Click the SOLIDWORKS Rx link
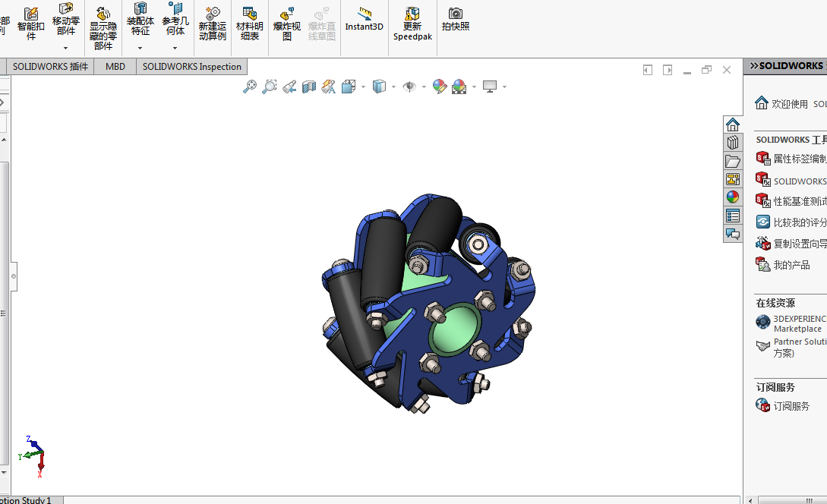827x504 pixels. tap(791, 181)
